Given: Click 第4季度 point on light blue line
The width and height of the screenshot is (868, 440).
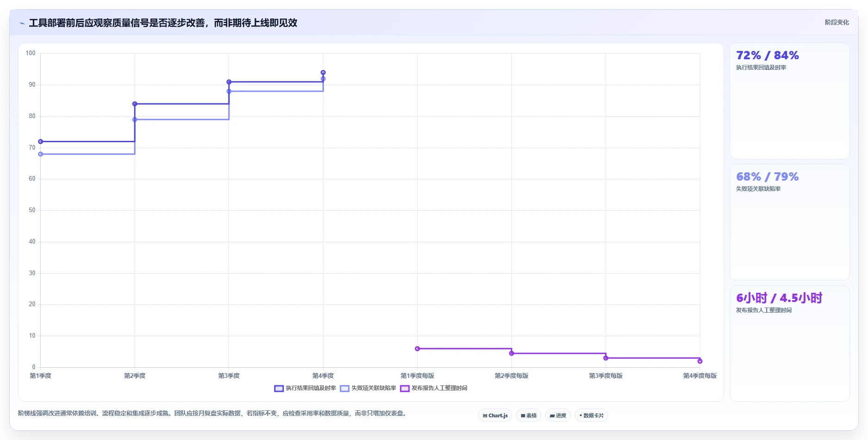Looking at the screenshot, I should (x=323, y=79).
